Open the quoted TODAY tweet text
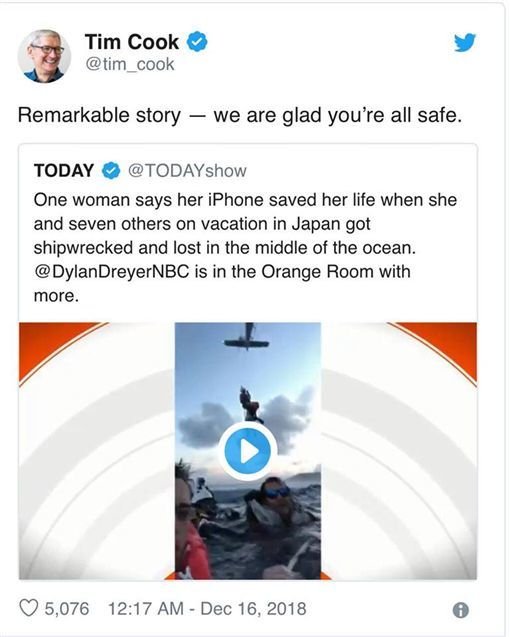The width and height of the screenshot is (510, 637). (x=245, y=247)
